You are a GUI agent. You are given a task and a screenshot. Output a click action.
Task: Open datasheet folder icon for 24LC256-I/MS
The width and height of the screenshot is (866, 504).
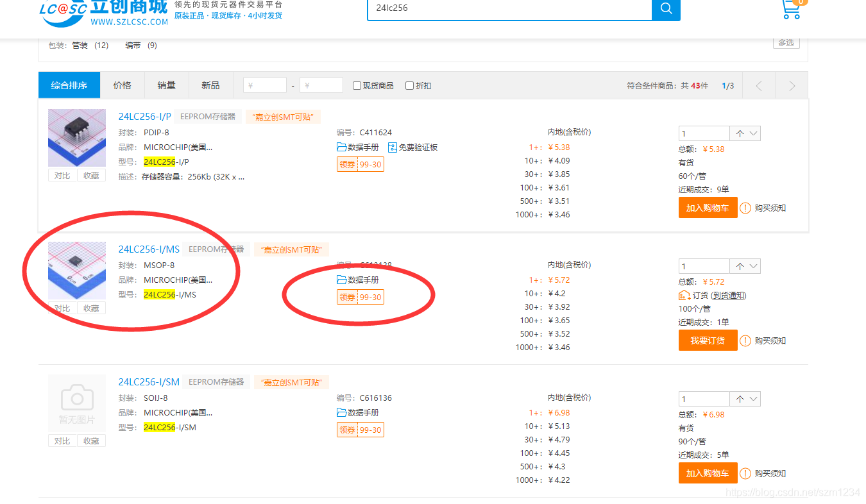coord(341,280)
